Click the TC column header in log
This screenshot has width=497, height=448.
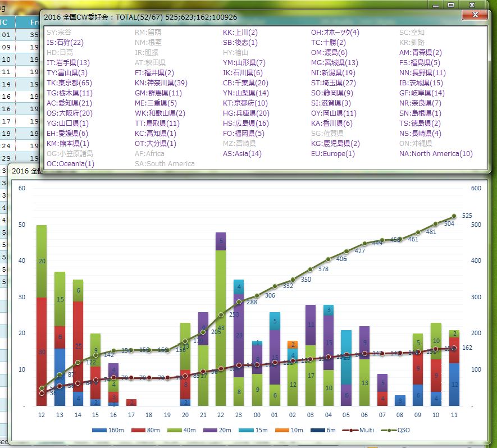point(4,22)
